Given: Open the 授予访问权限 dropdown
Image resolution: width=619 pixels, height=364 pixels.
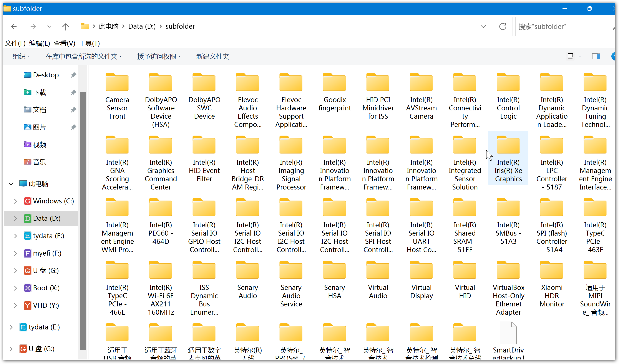Looking at the screenshot, I should pos(159,57).
